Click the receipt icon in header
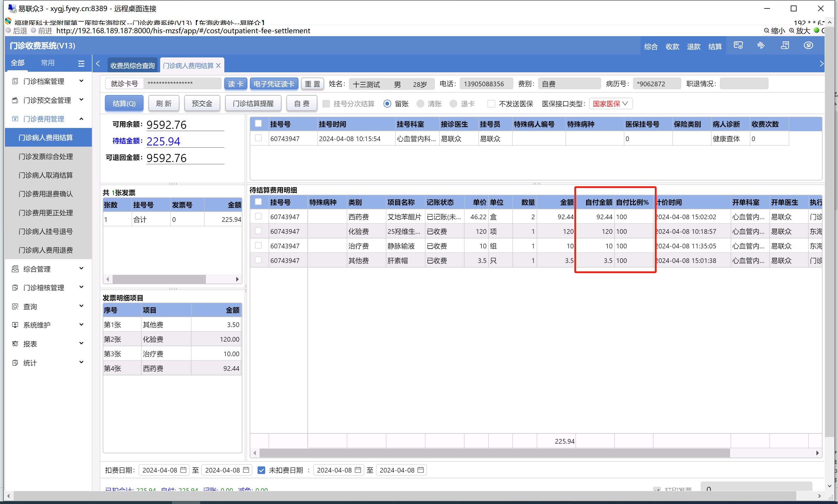This screenshot has width=838, height=504. tap(785, 45)
